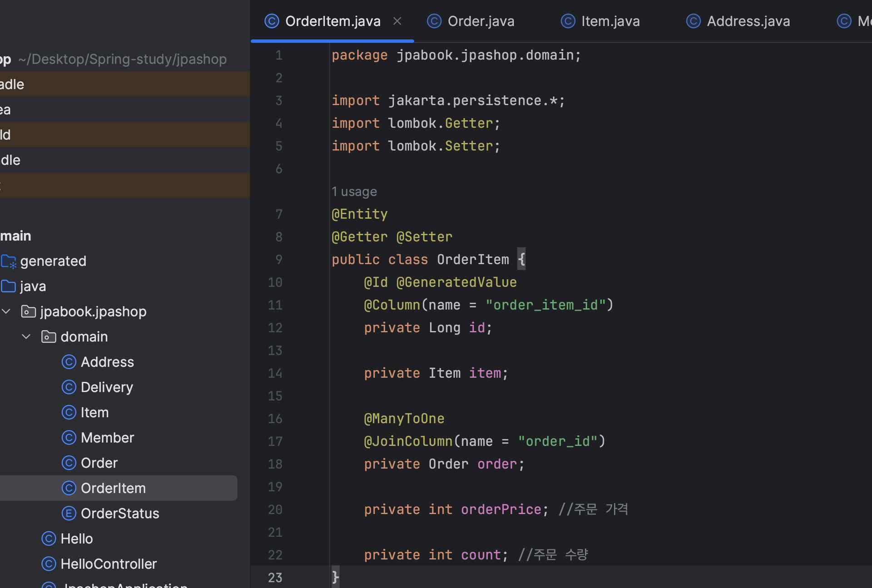This screenshot has height=588, width=872.
Task: Click the class icon on Address.java tab
Action: pos(694,21)
